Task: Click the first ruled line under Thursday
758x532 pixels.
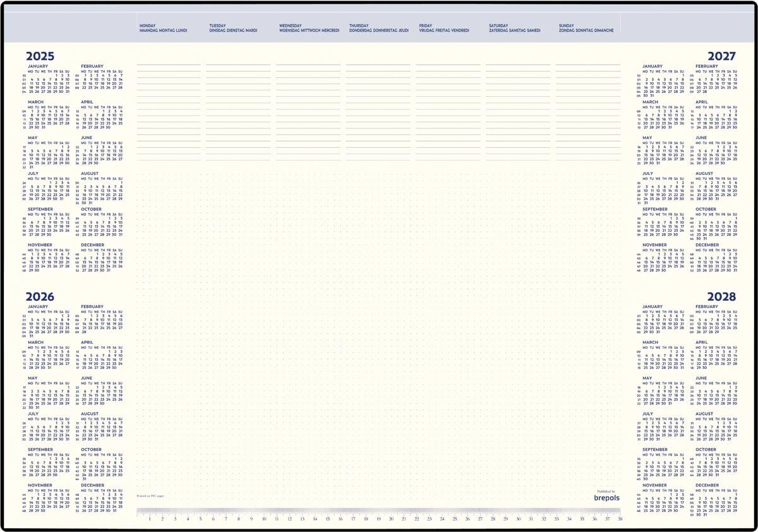Action: pos(378,64)
